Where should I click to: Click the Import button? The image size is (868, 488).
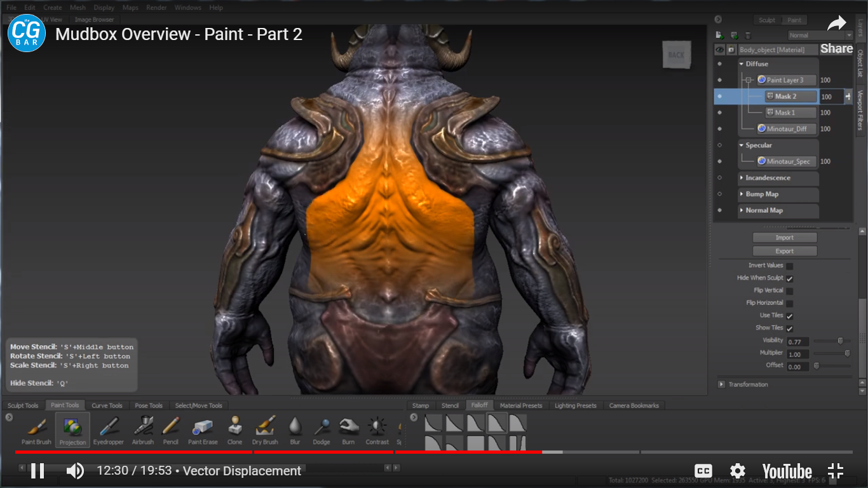coord(785,238)
